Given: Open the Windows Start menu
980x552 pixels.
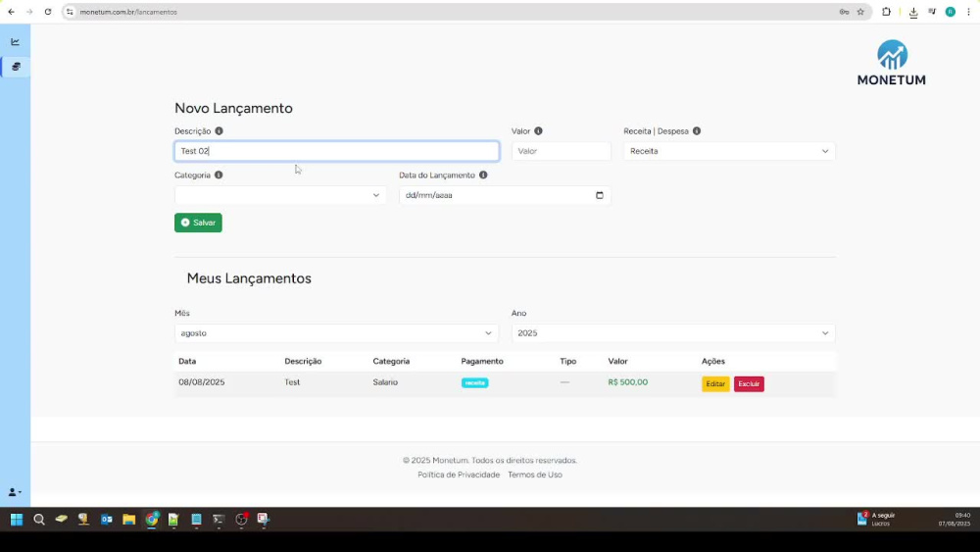Looking at the screenshot, I should (17, 520).
